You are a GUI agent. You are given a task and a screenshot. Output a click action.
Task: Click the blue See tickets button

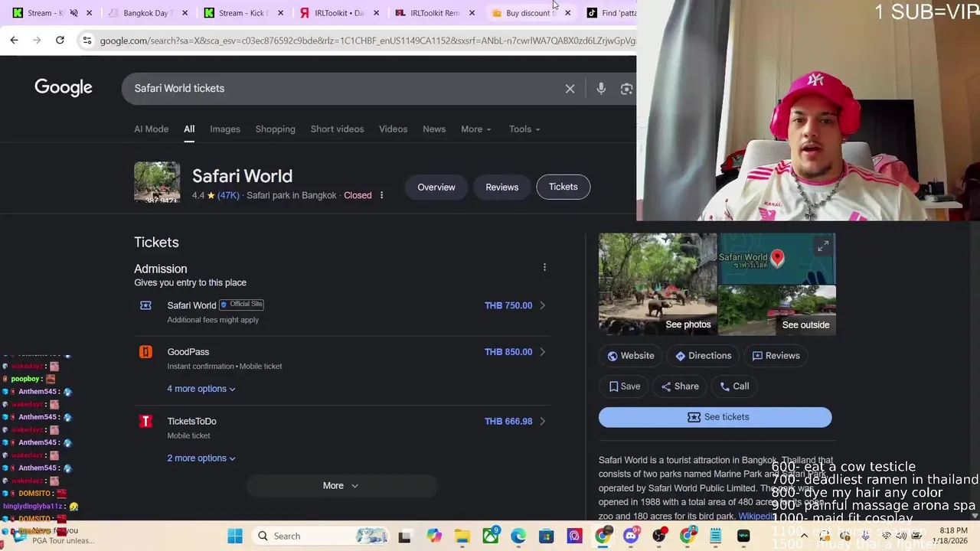tap(715, 417)
